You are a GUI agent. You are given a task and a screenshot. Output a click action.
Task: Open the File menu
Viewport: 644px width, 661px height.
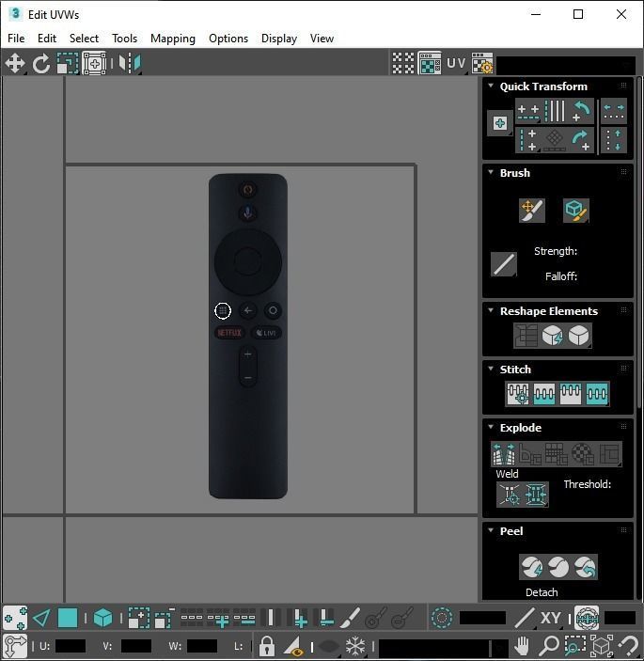point(16,39)
